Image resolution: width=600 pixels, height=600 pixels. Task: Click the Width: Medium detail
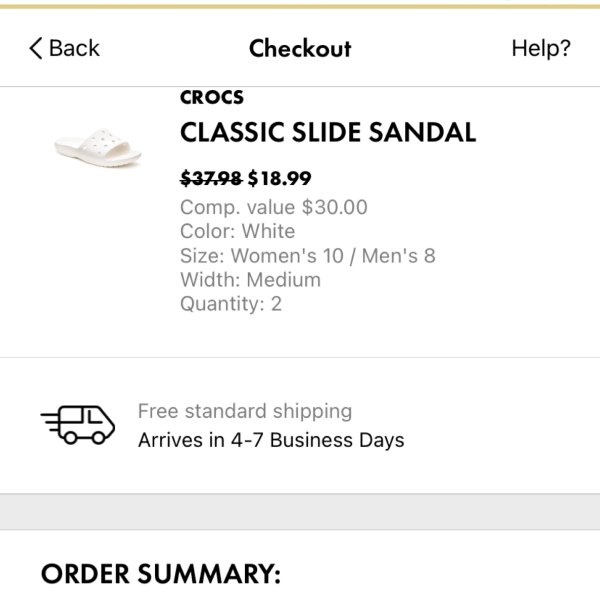[250, 280]
